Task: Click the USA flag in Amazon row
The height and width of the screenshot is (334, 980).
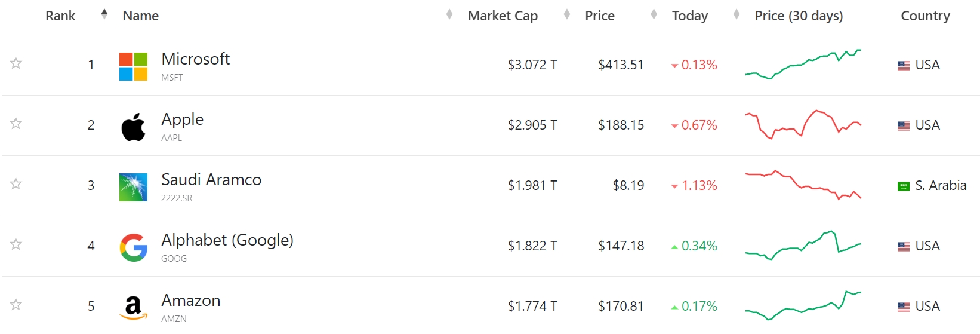Action: click(x=904, y=307)
